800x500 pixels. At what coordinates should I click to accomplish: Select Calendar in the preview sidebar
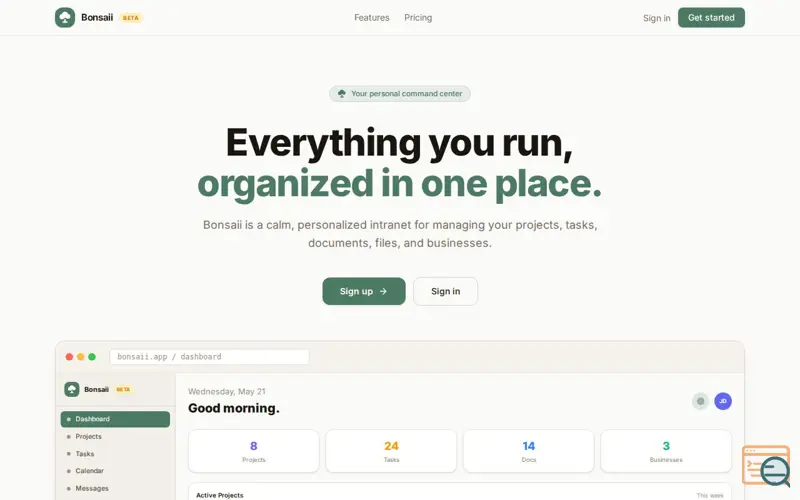pos(115,470)
